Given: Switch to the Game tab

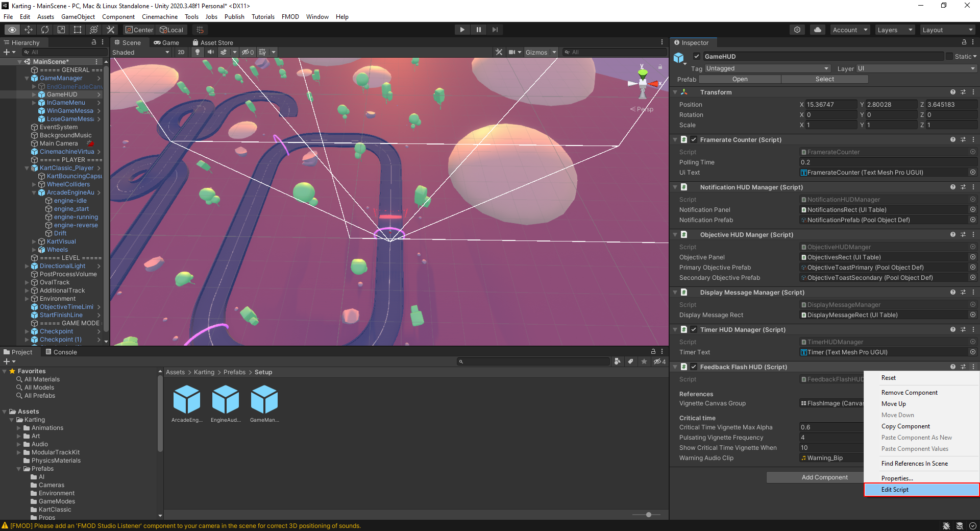Looking at the screenshot, I should tap(166, 42).
